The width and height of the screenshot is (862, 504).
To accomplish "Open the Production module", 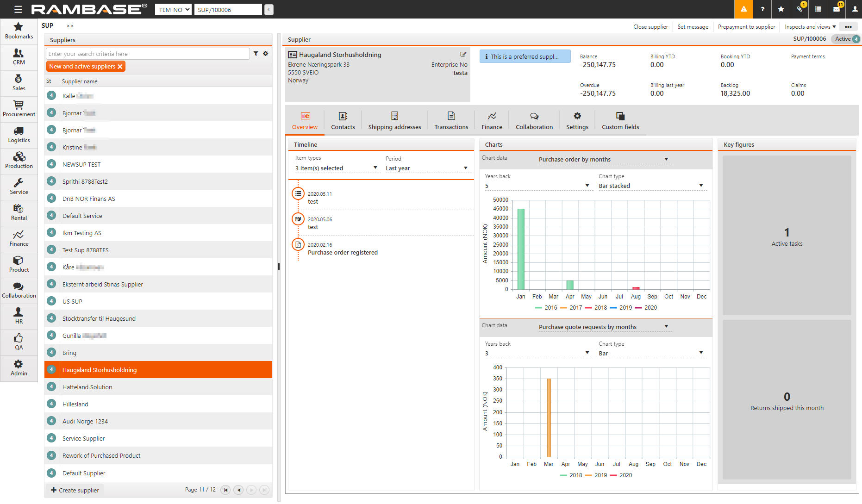I will click(19, 161).
